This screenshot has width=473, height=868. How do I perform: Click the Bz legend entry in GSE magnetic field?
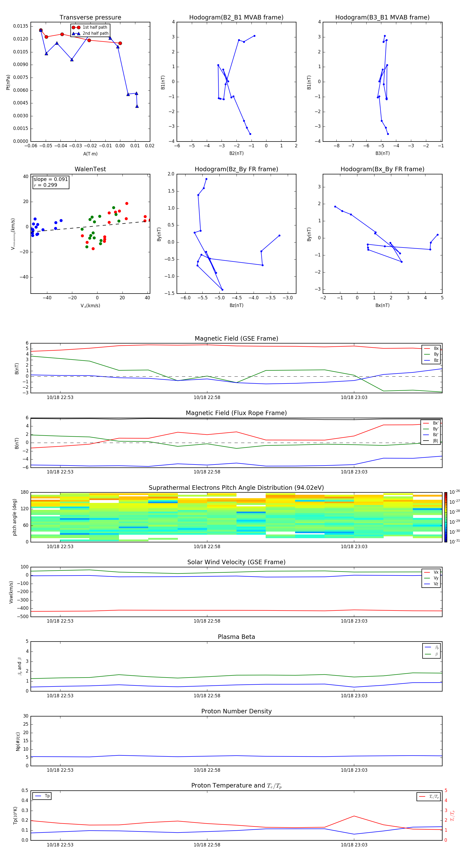click(x=431, y=360)
